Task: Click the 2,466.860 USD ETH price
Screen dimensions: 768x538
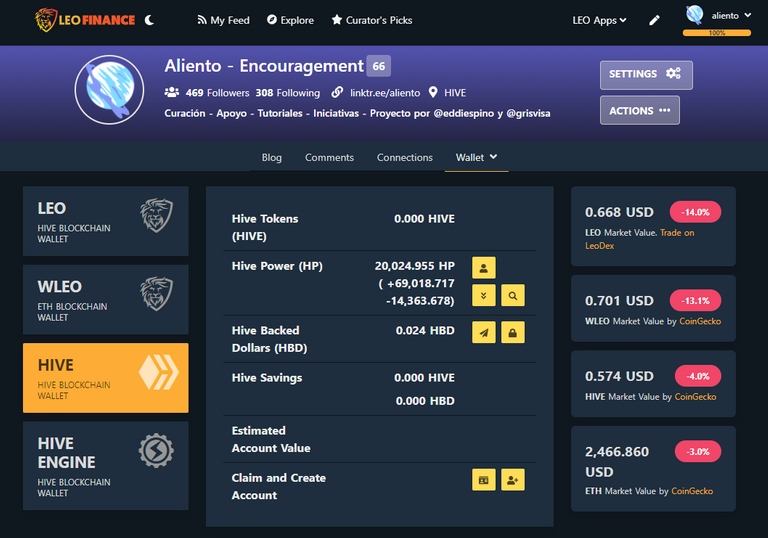Action: [617, 462]
